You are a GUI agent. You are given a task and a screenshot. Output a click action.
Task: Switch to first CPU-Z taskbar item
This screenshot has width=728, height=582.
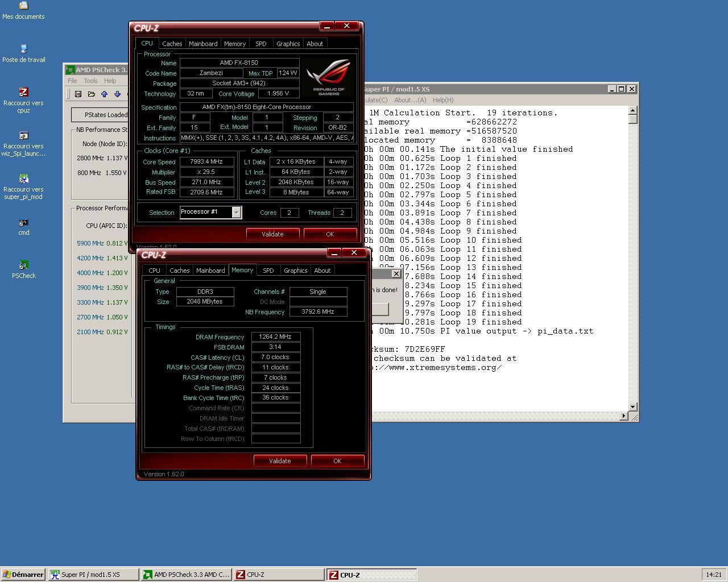pyautogui.click(x=279, y=575)
